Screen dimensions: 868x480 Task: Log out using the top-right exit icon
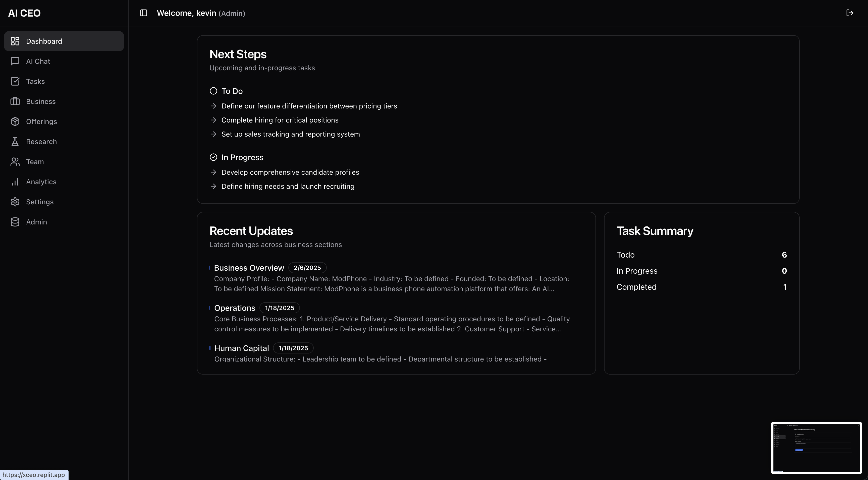click(849, 13)
